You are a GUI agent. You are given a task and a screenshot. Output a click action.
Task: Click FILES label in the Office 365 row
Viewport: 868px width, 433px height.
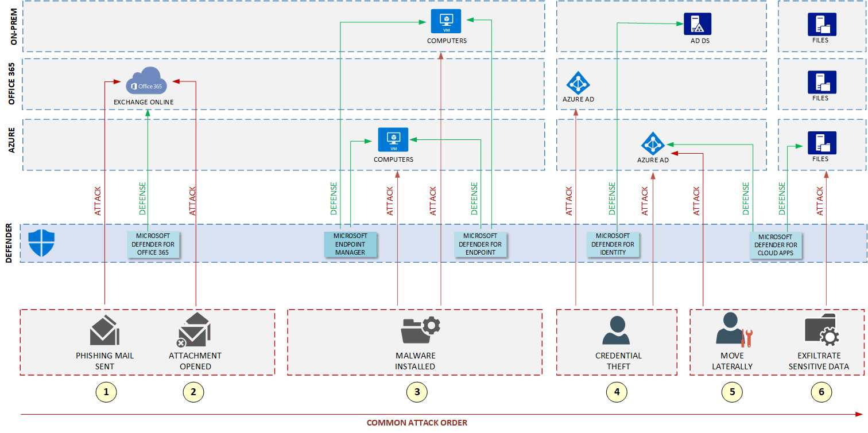820,98
